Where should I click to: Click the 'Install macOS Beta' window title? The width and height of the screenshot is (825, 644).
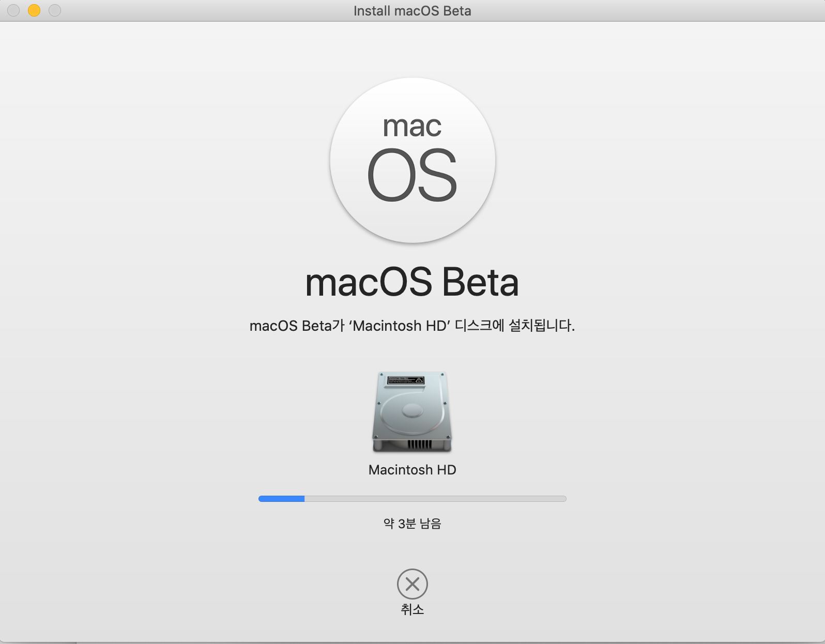412,11
